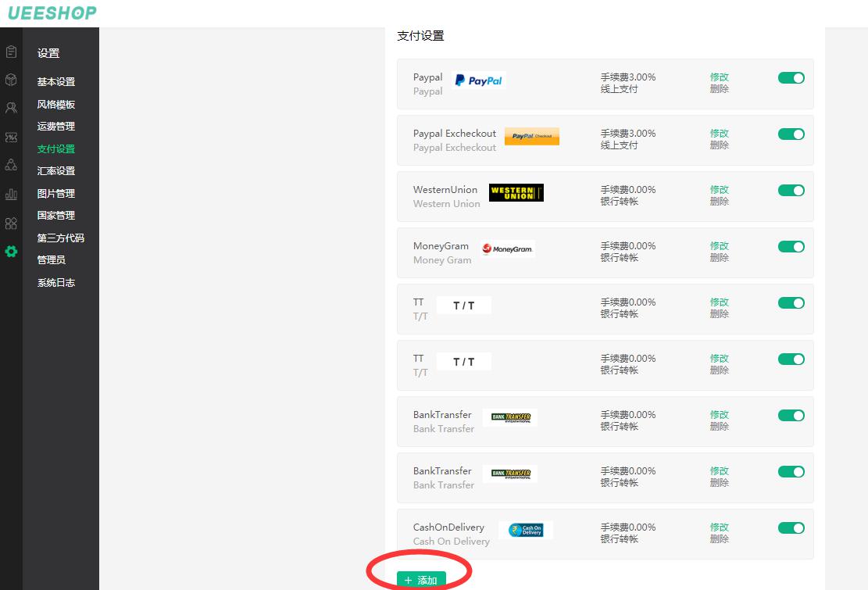Turn off the MoneyGram payment switch
The width and height of the screenshot is (868, 590).
pos(791,247)
